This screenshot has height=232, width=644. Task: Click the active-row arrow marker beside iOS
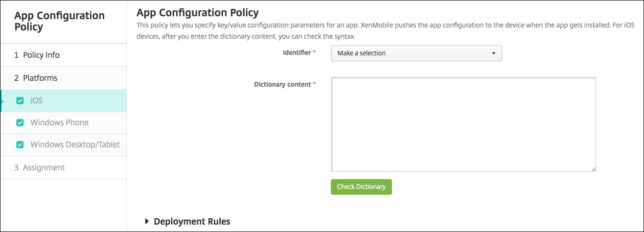tap(2, 101)
